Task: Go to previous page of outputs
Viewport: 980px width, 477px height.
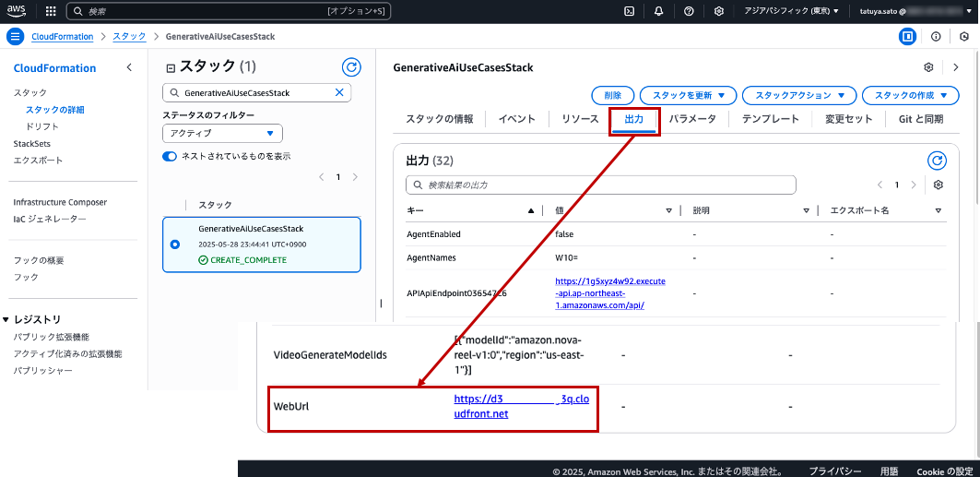Action: (880, 185)
